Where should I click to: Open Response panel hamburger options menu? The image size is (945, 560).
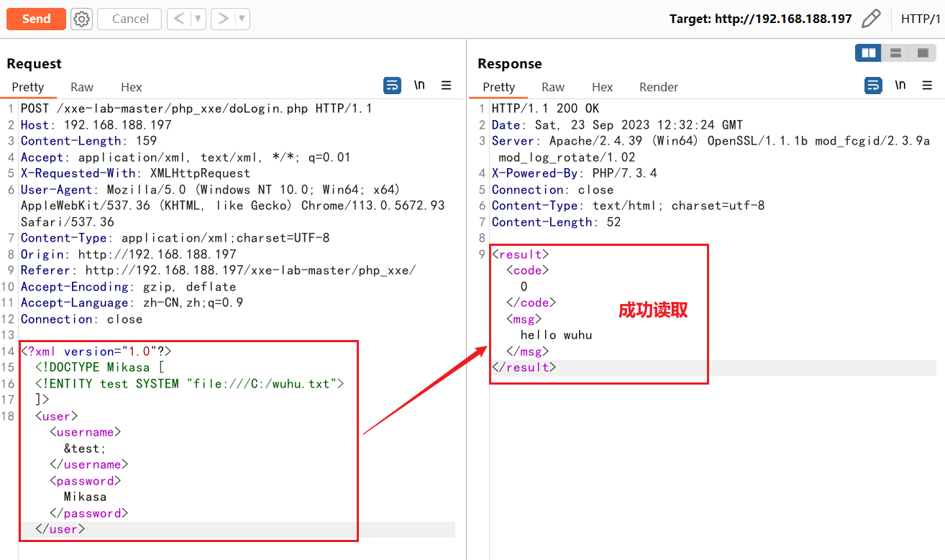pyautogui.click(x=927, y=86)
